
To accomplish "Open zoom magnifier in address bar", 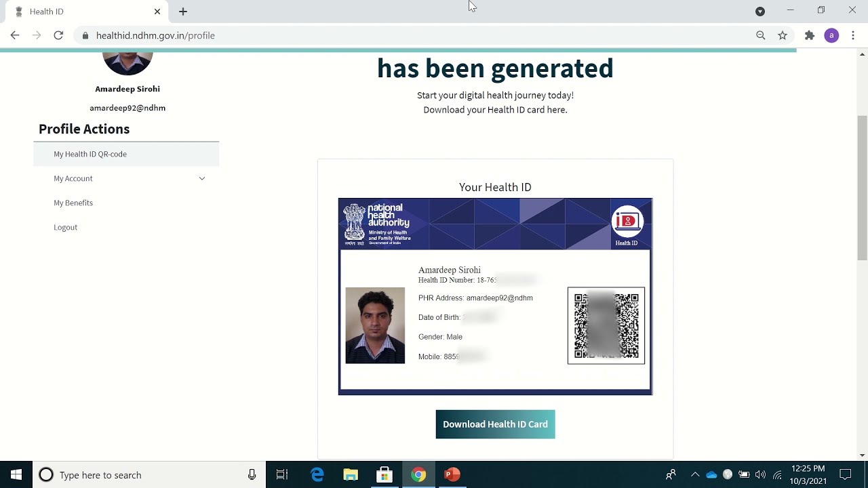I will [x=761, y=35].
